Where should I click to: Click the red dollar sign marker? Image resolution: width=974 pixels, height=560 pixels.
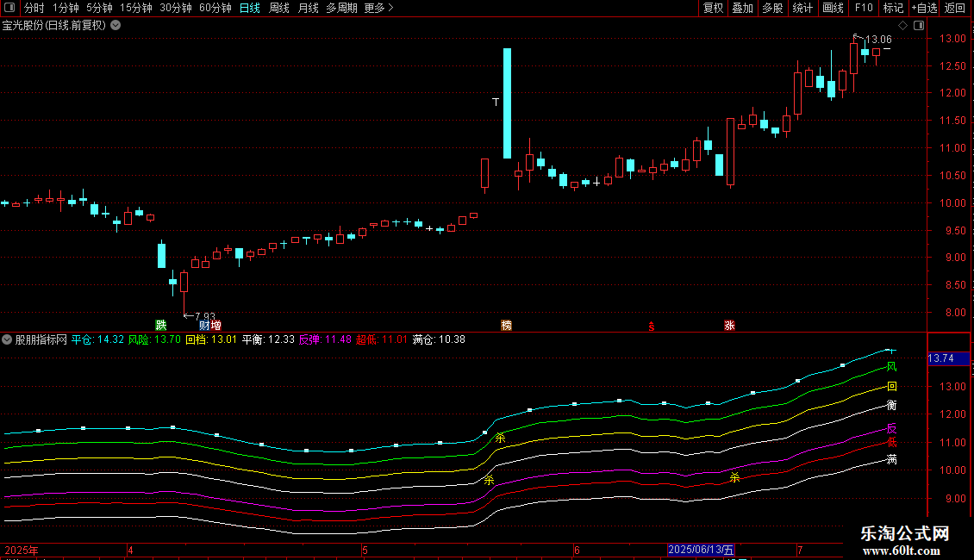tap(651, 327)
